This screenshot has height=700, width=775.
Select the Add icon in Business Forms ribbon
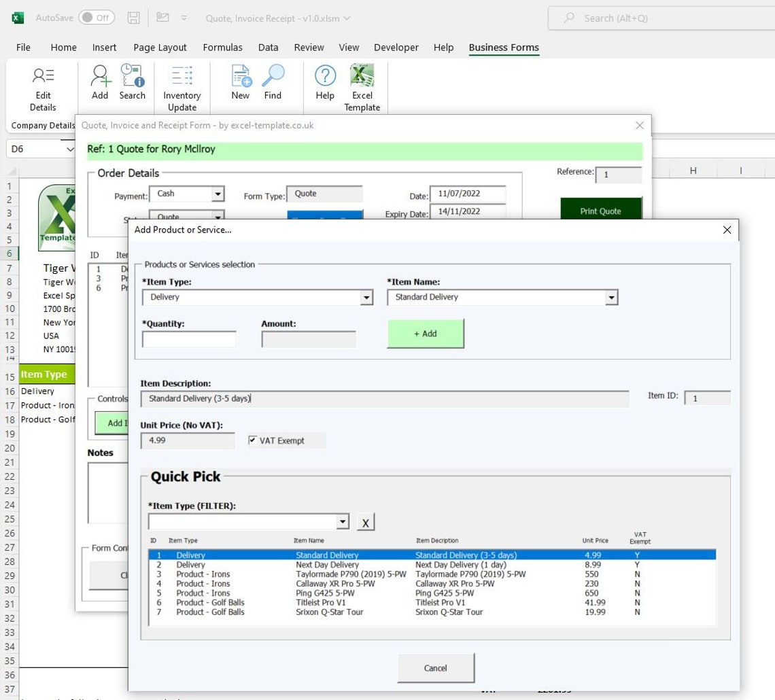[x=99, y=77]
